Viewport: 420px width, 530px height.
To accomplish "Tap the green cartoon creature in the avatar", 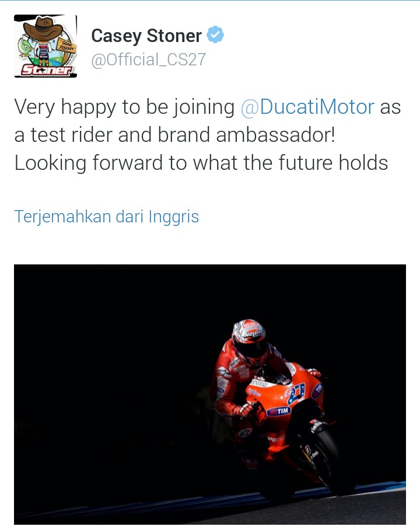I will [25, 48].
